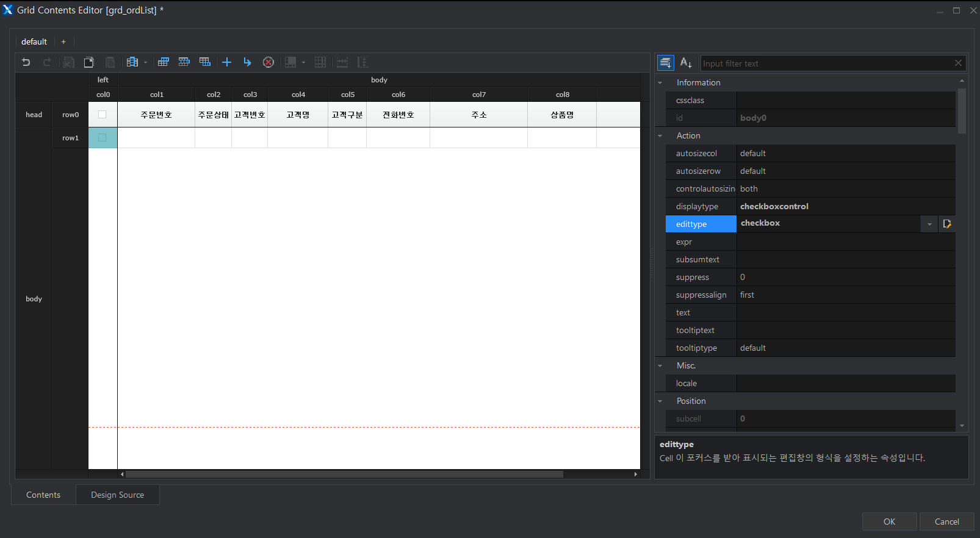Collapse the Position property group
Viewport: 980px width, 538px height.
[660, 401]
